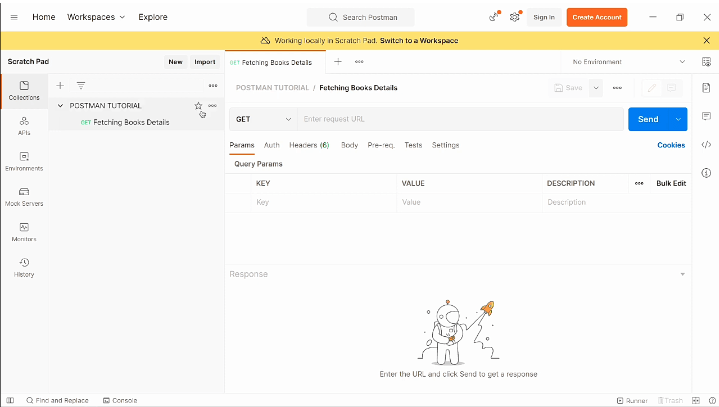Open sidebar more options ellipsis
This screenshot has height=407, width=719.
tap(213, 86)
